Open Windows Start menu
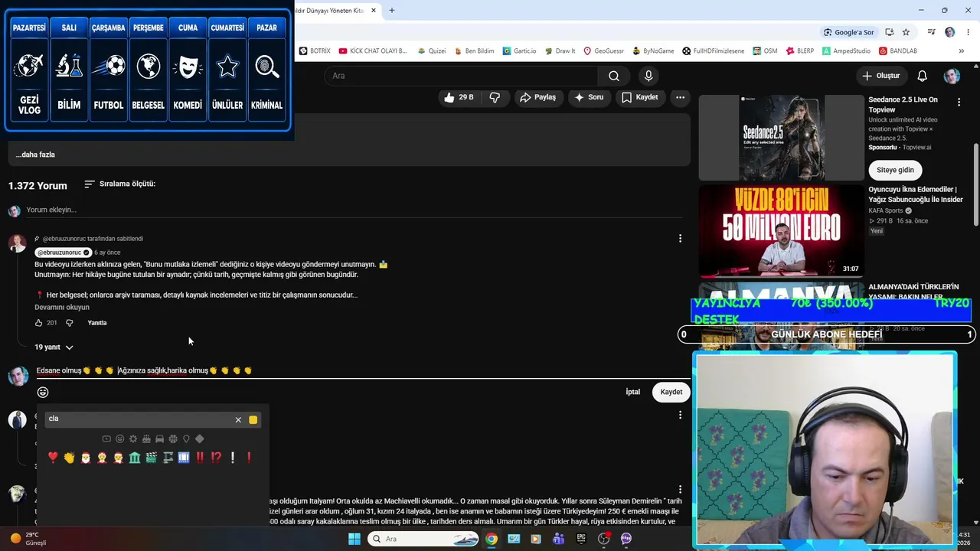Viewport: 980px width, 551px height. [354, 539]
